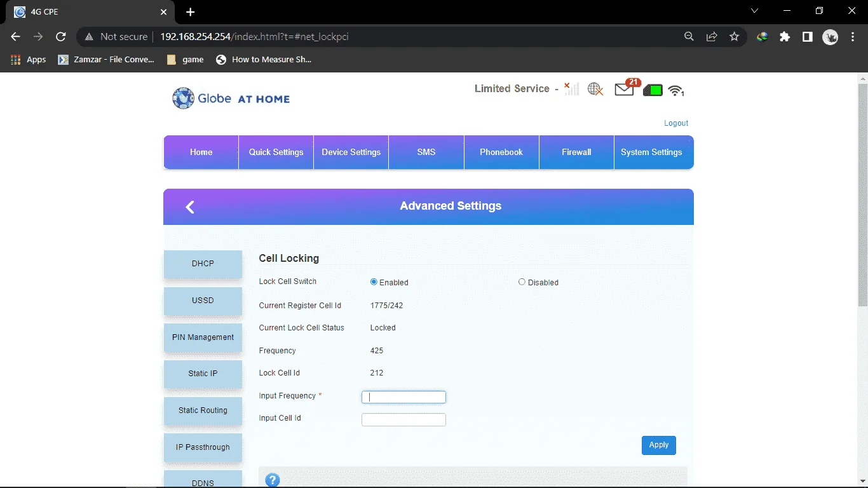Click the colorful extension icon in the toolbar

[762, 37]
